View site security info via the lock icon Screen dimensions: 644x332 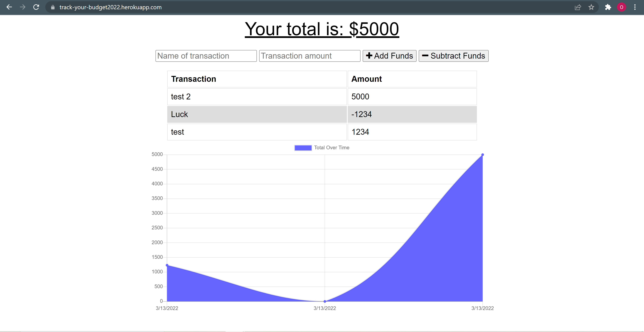click(53, 7)
